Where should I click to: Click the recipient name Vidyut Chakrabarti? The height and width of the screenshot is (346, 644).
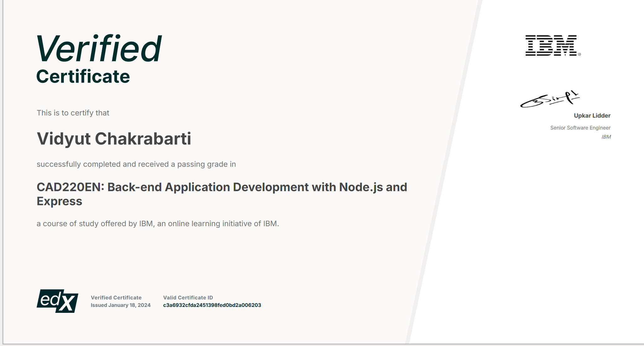114,139
